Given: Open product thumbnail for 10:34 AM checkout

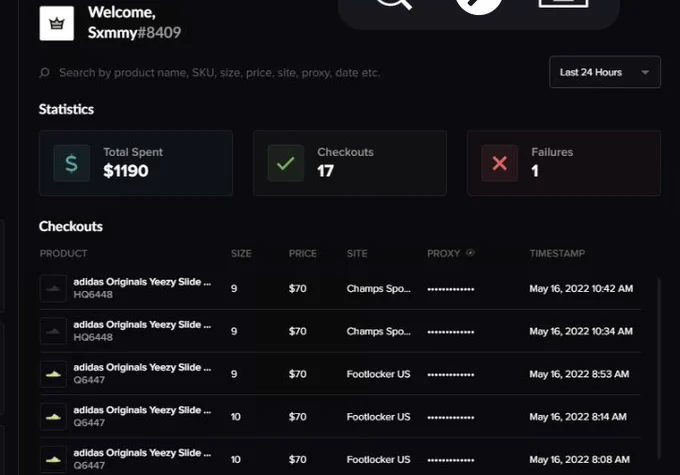Looking at the screenshot, I should point(53,331).
